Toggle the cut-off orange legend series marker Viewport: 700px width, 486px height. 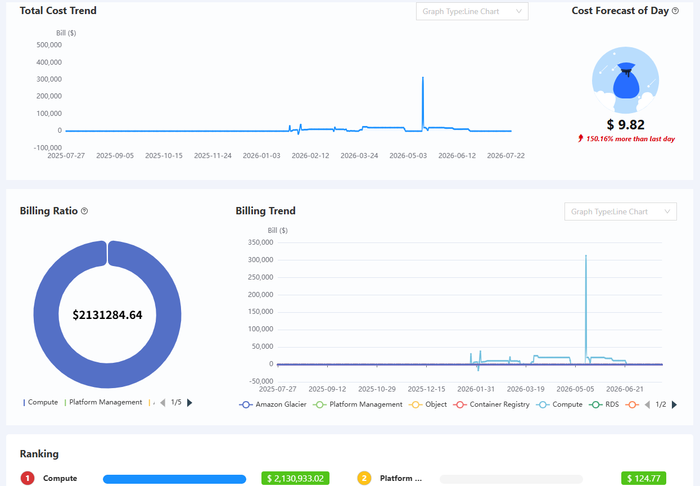(x=632, y=405)
